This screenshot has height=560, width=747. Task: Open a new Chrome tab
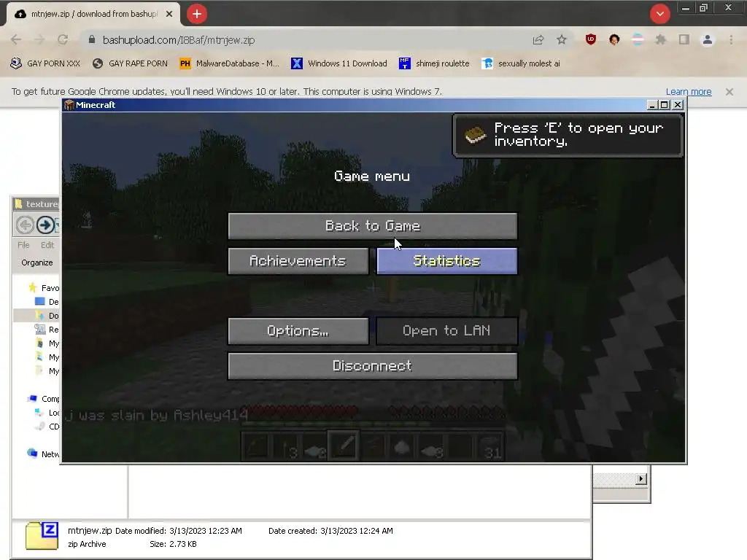coord(197,14)
